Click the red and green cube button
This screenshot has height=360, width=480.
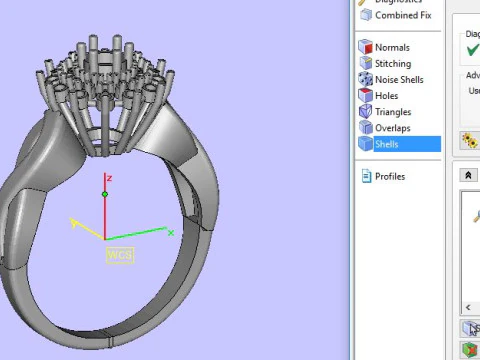(x=470, y=350)
